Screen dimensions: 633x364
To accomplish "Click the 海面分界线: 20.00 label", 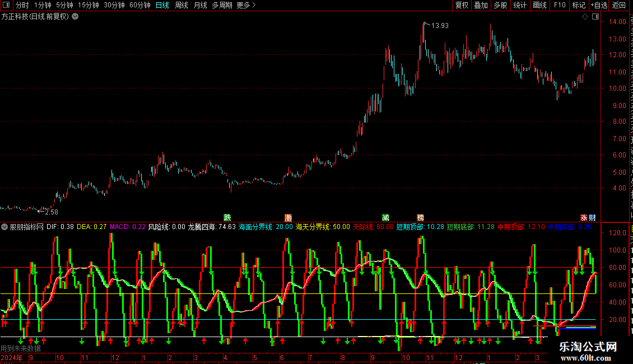I will [x=266, y=227].
